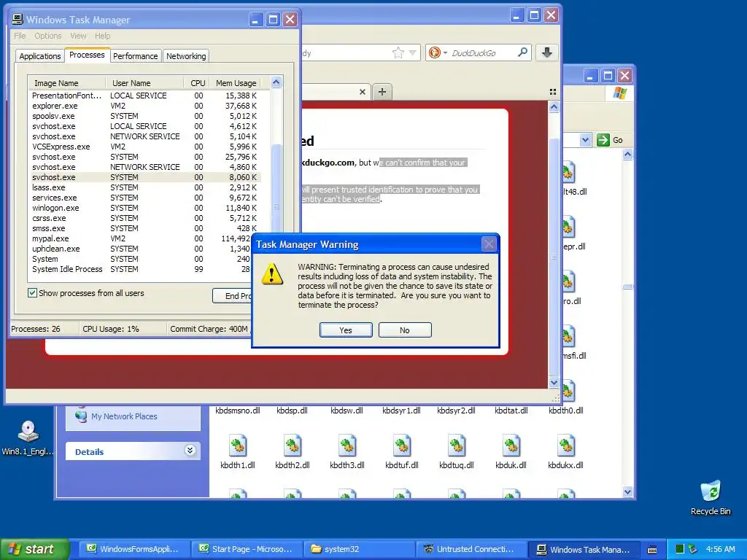Viewport: 747px width, 560px height.
Task: Select the kbdtuq.dll file icon
Action: 457,446
